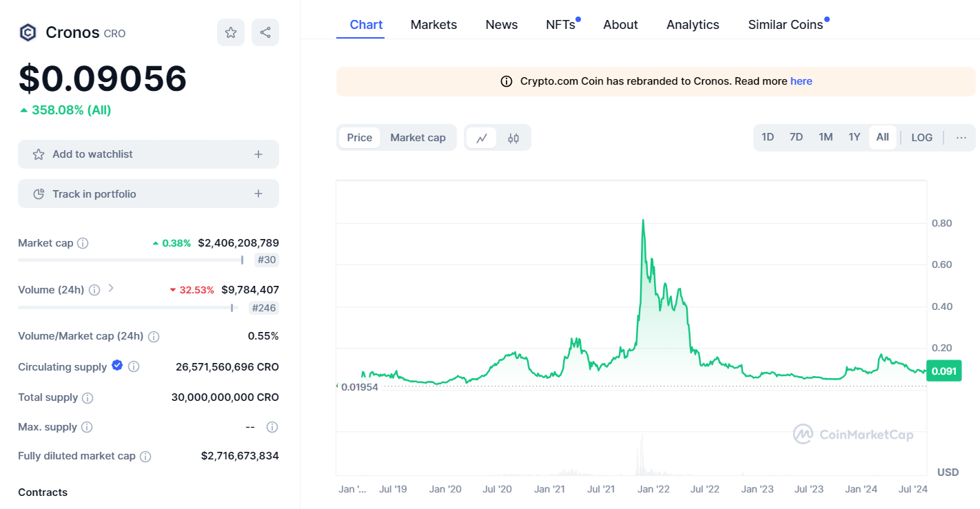View the About tab
The width and height of the screenshot is (980, 509).
[x=621, y=25]
